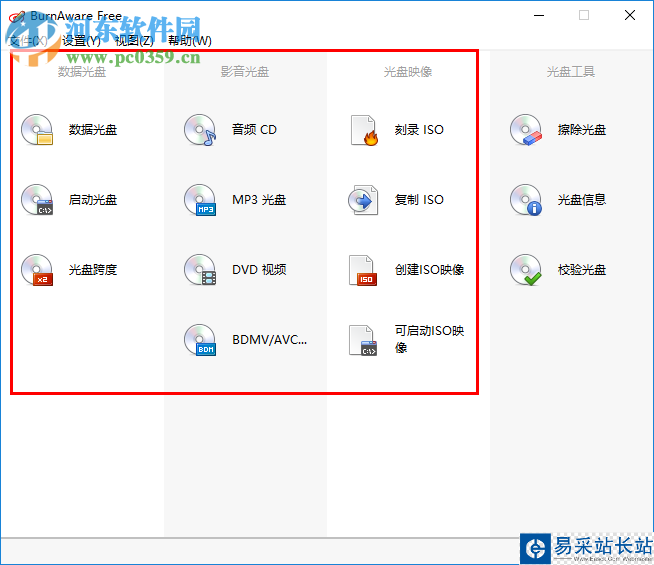Click the DVD 视频 label
Image resolution: width=654 pixels, height=565 pixels.
coord(259,270)
